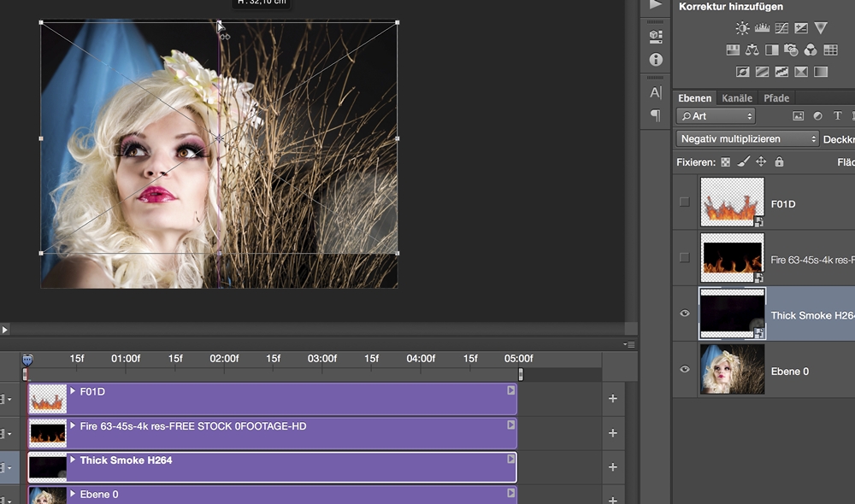Switch to the Pfade tab
Viewport: 855px width, 504px height.
pyautogui.click(x=776, y=98)
